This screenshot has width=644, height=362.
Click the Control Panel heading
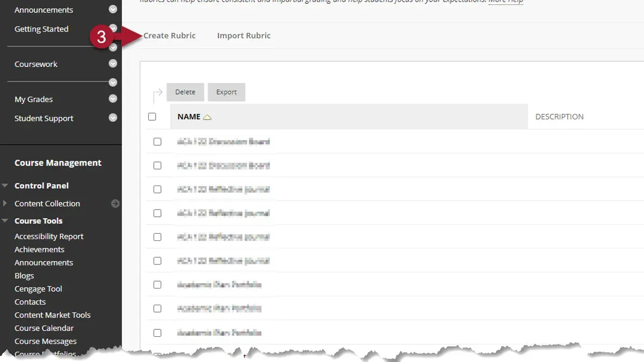point(41,186)
